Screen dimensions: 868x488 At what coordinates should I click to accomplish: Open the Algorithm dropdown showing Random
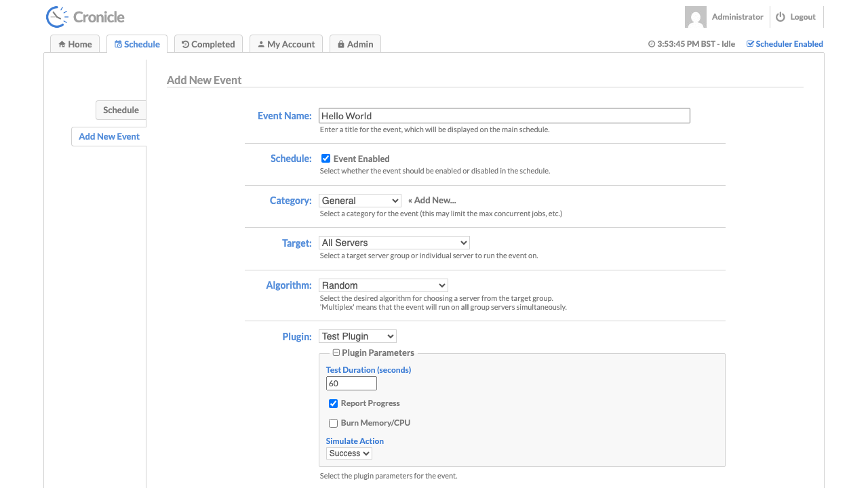(x=383, y=285)
